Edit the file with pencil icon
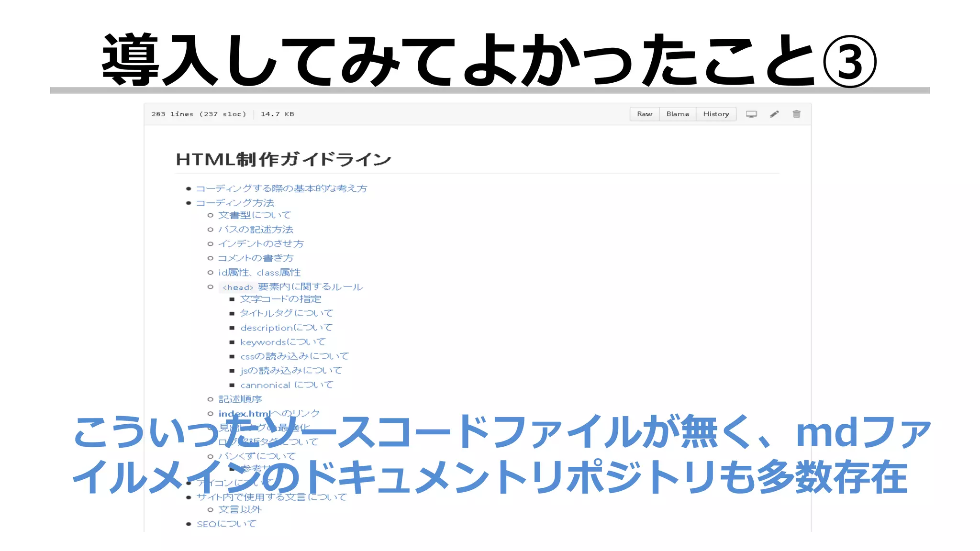The width and height of the screenshot is (980, 551). pyautogui.click(x=774, y=114)
